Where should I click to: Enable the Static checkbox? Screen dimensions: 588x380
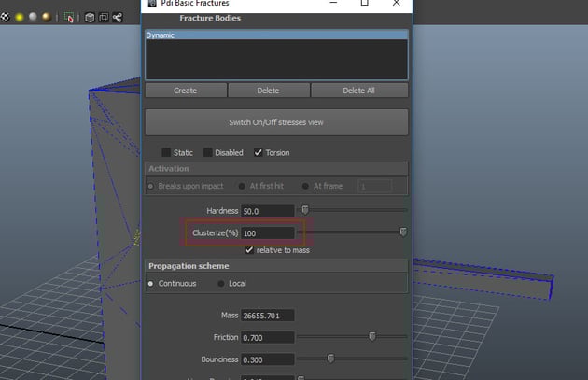[x=166, y=152]
